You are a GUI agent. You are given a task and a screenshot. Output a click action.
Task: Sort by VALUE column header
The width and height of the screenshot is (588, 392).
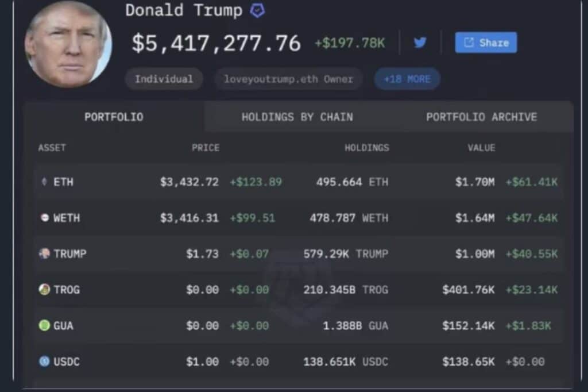(x=481, y=148)
